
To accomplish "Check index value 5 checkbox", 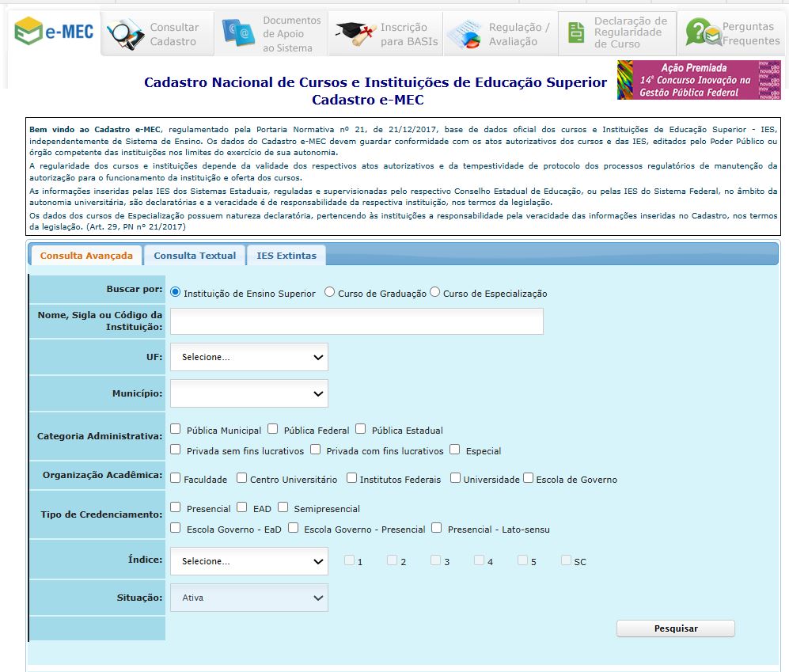I will 523,560.
